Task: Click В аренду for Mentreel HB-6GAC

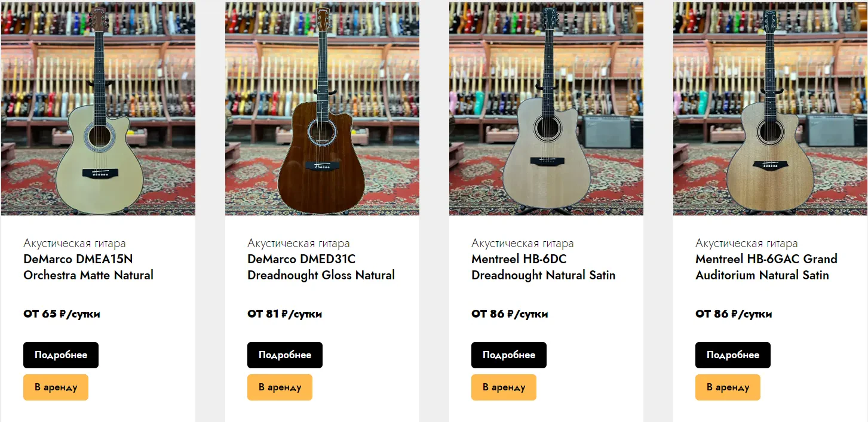Action: (728, 387)
